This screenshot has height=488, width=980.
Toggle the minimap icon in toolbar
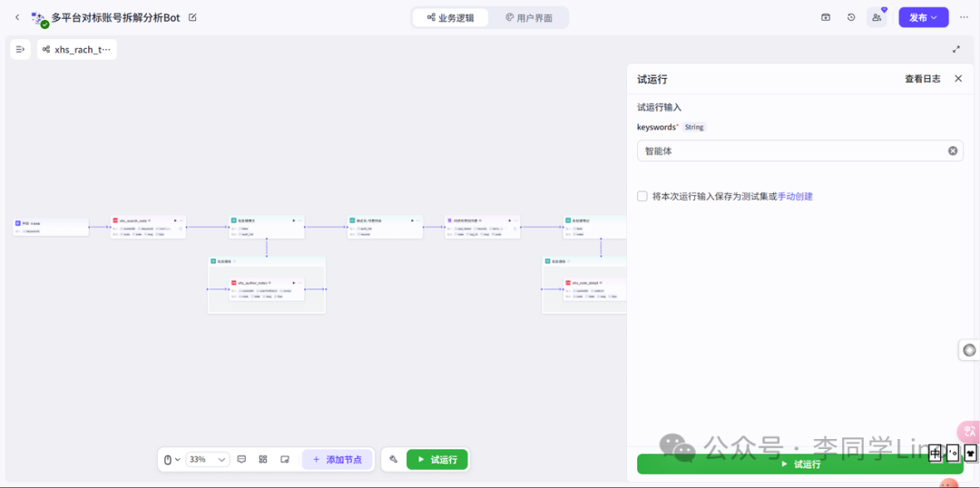coord(284,459)
